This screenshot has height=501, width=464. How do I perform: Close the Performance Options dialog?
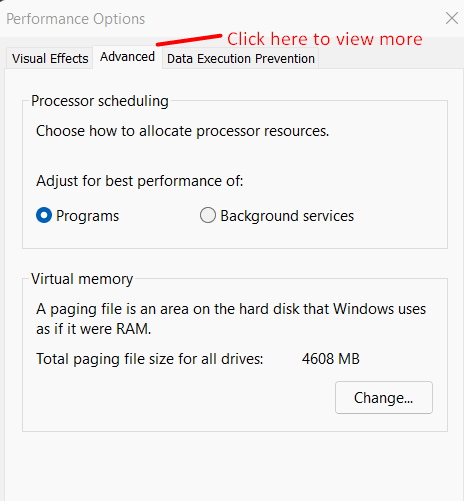[452, 18]
